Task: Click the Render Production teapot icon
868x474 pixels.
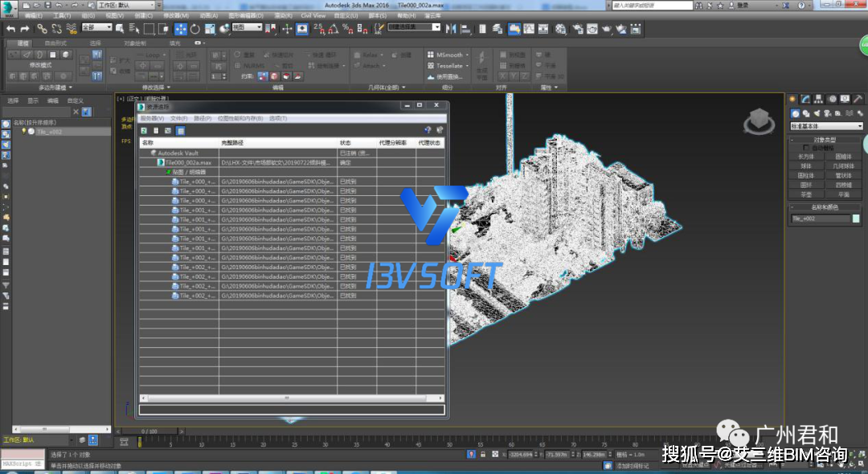Action: [605, 30]
